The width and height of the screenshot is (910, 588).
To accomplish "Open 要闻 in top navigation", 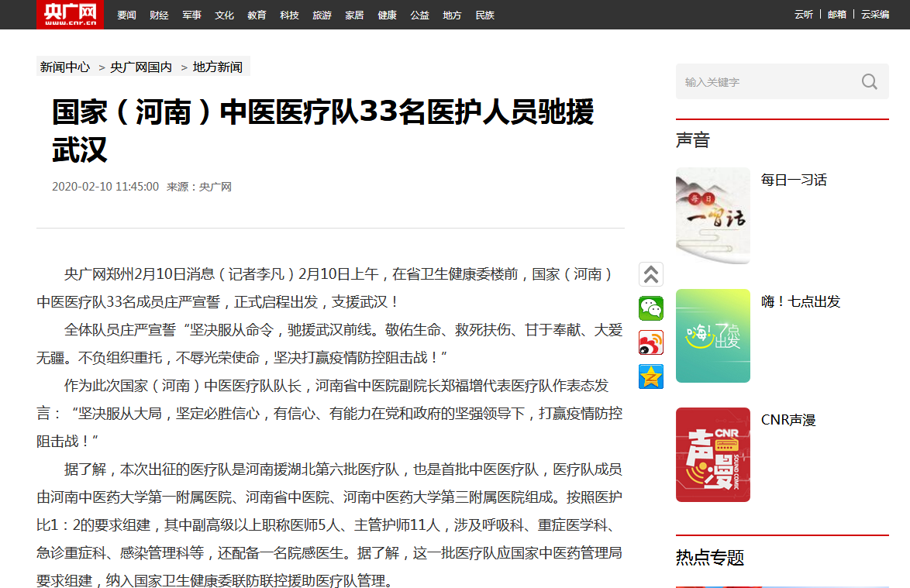I will tap(126, 15).
